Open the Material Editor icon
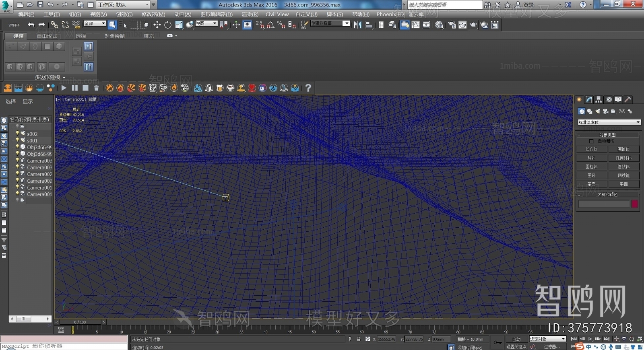644x350 pixels. pos(439,25)
